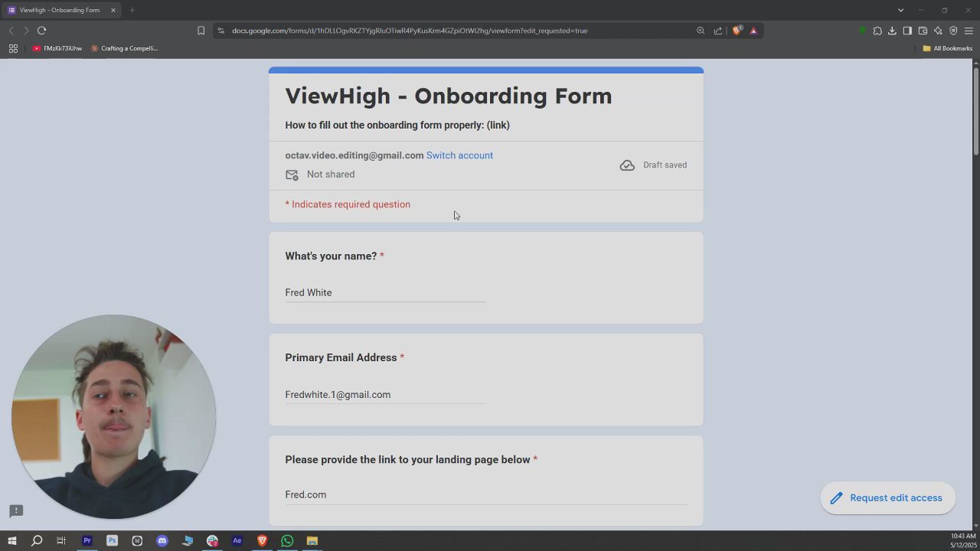Open the browser downloads icon

(x=892, y=31)
